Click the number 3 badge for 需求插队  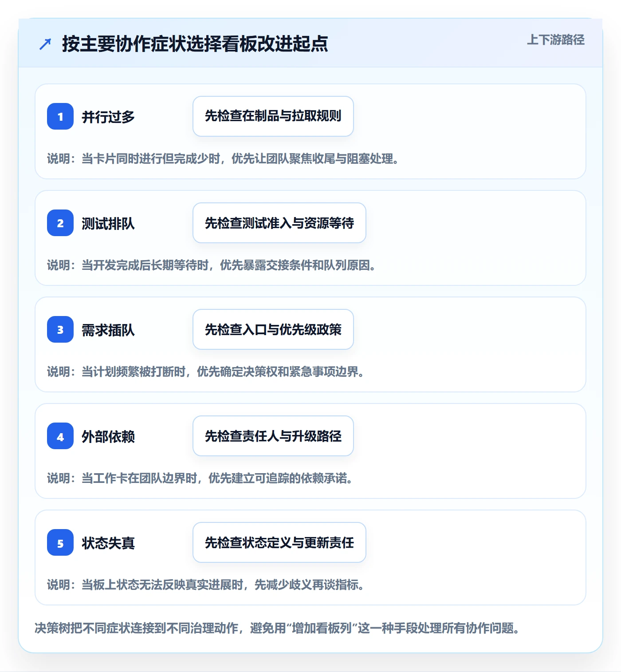pos(60,329)
